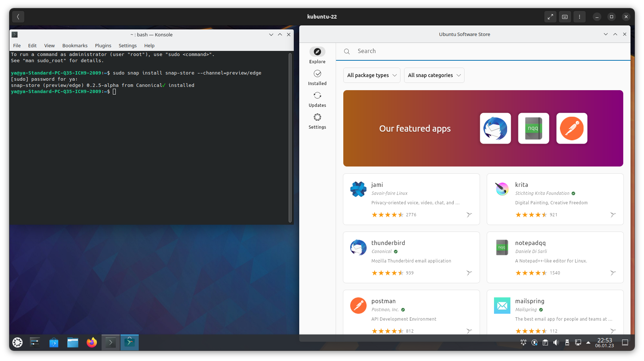Image resolution: width=644 pixels, height=361 pixels.
Task: Open Konsole View menu
Action: coord(50,46)
